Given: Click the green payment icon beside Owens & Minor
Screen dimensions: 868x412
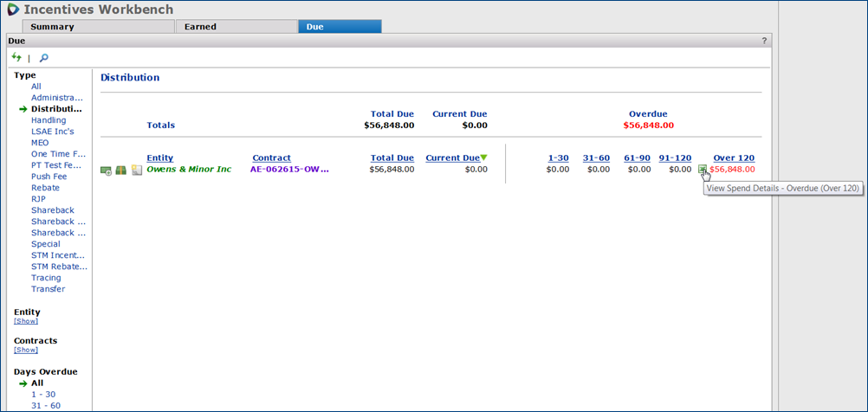Looking at the screenshot, I should [x=106, y=171].
